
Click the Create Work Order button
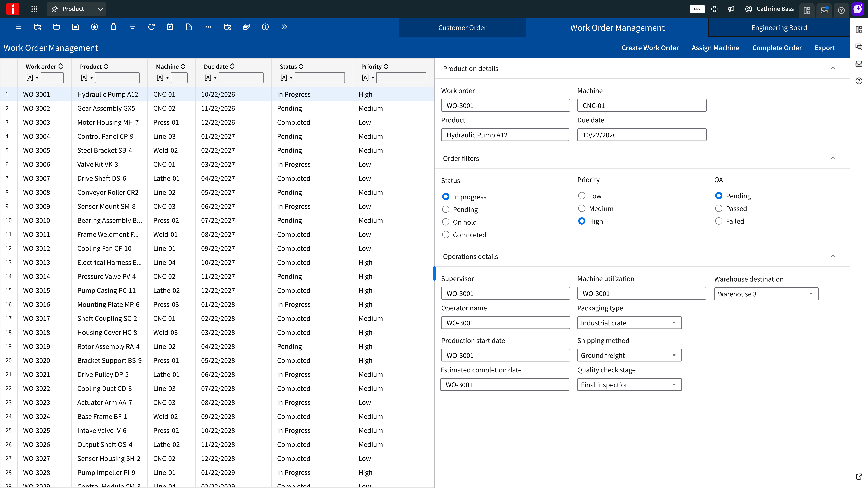point(650,48)
